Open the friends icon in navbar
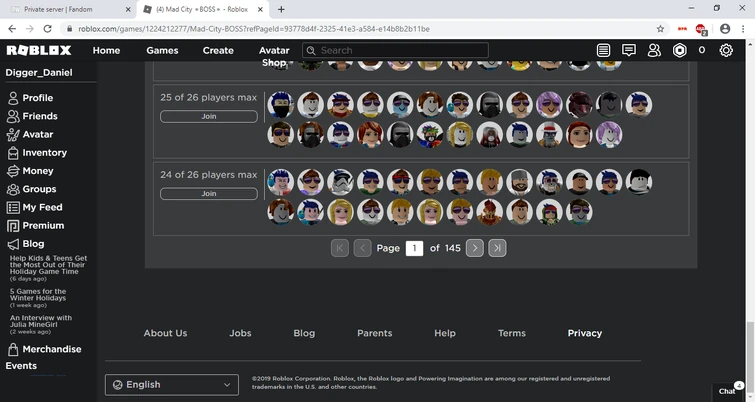This screenshot has height=402, width=755. coord(654,50)
